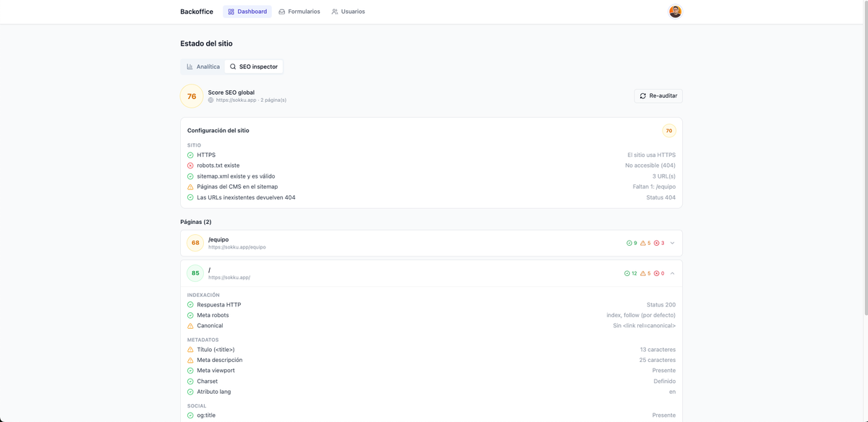Click the warning icon for Título (<title>)

point(190,350)
